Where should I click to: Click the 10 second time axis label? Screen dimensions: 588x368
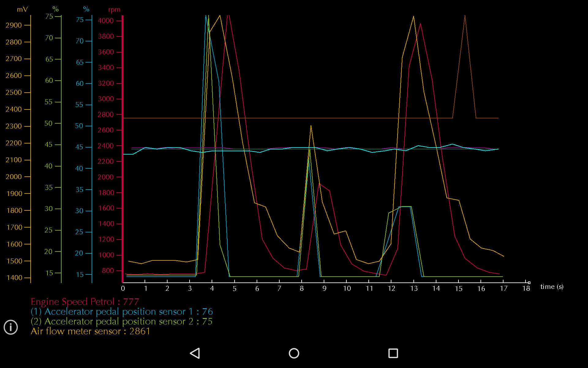[347, 289]
